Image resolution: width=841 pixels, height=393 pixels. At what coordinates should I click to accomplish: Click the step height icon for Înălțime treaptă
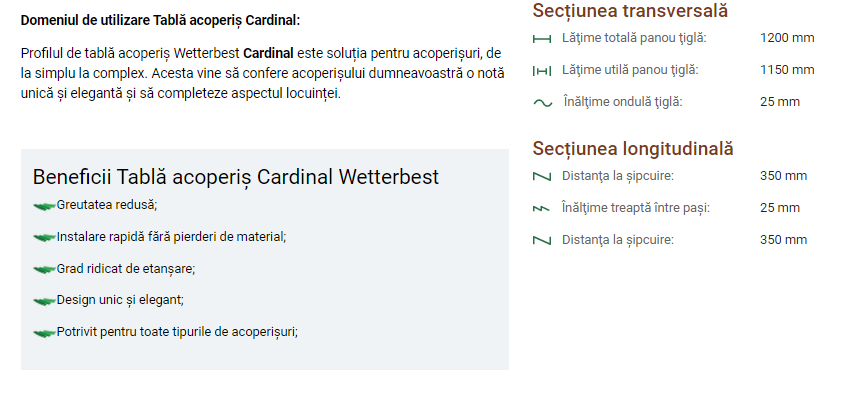(541, 209)
